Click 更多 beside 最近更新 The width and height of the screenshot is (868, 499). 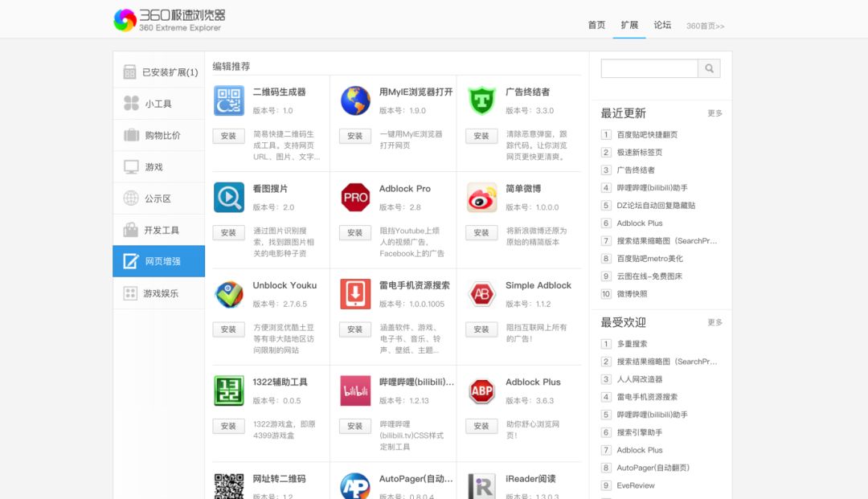714,113
